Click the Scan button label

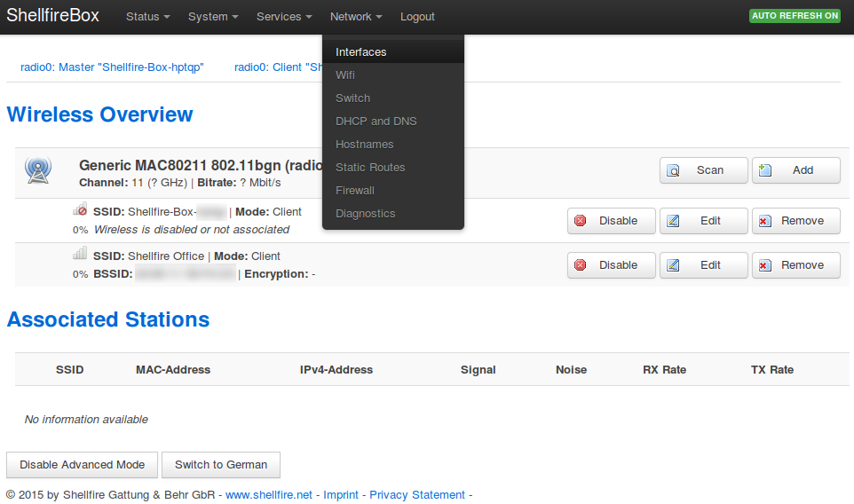click(709, 170)
